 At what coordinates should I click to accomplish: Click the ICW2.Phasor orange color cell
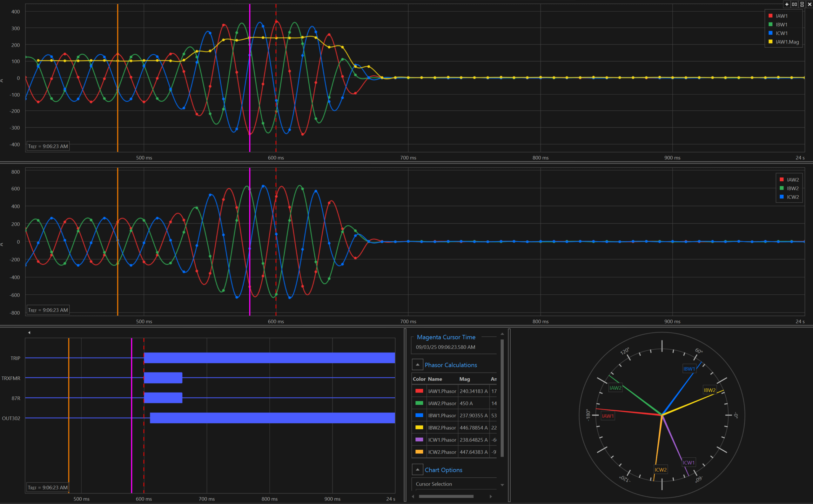[419, 452]
